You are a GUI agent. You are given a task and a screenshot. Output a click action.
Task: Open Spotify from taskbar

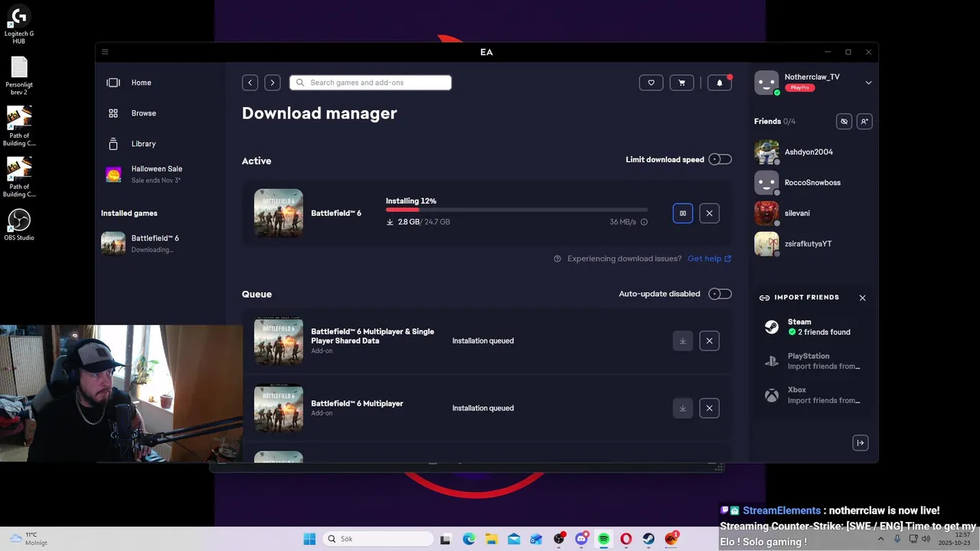[604, 539]
